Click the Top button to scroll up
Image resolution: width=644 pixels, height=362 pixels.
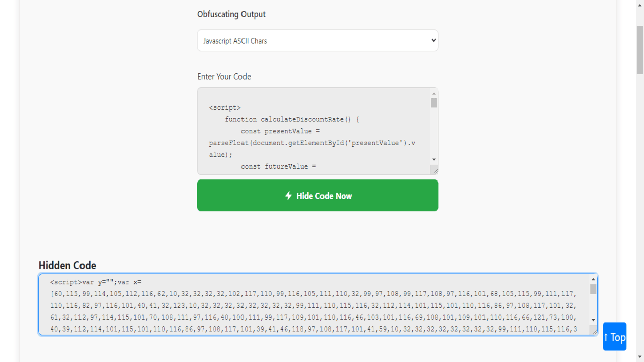click(614, 337)
